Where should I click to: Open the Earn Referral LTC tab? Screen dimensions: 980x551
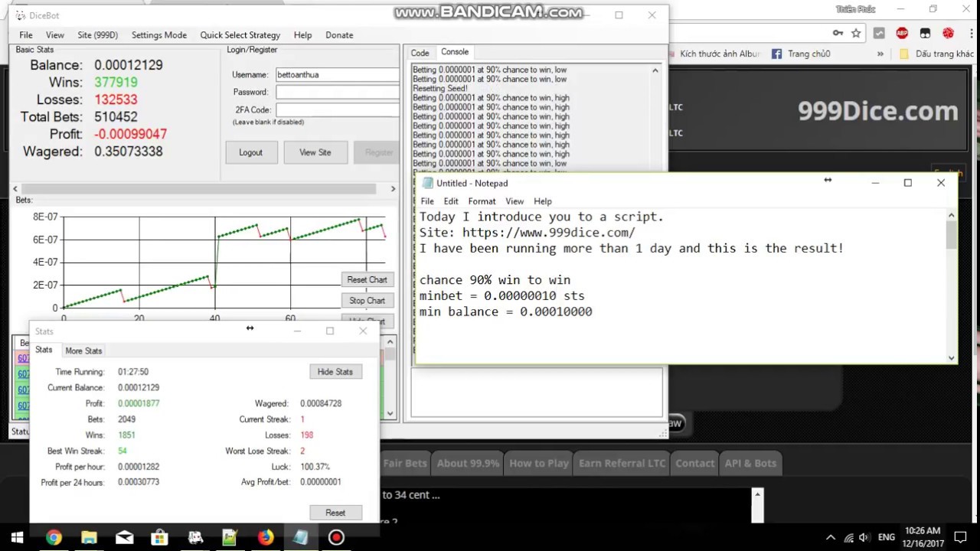[622, 463]
